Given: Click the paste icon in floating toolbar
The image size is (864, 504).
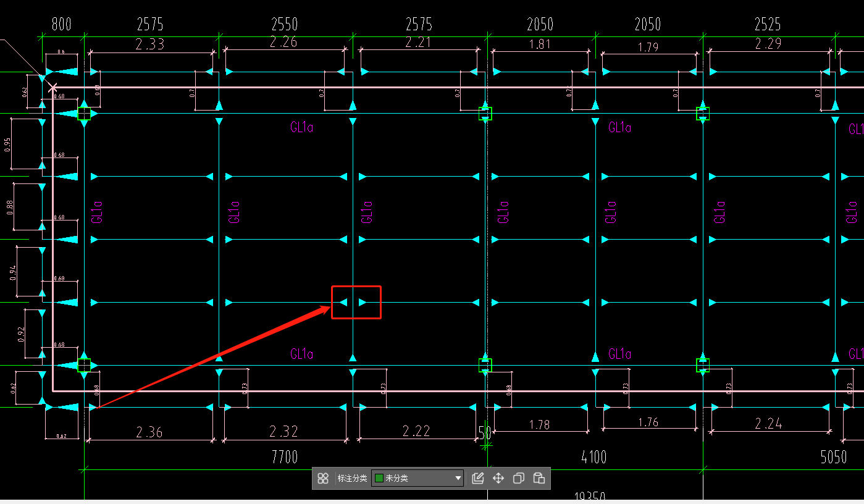Looking at the screenshot, I should pos(539,478).
